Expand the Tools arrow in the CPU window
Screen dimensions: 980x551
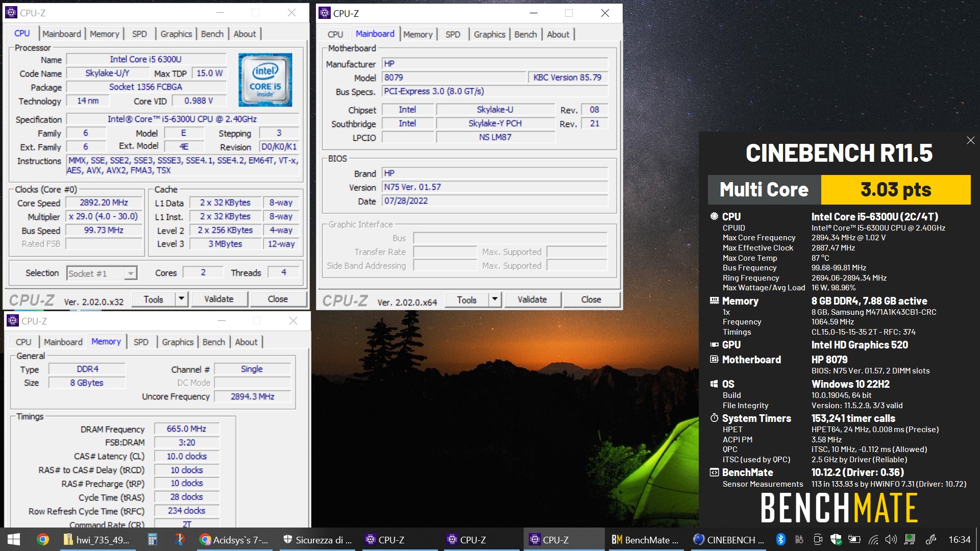[x=181, y=299]
